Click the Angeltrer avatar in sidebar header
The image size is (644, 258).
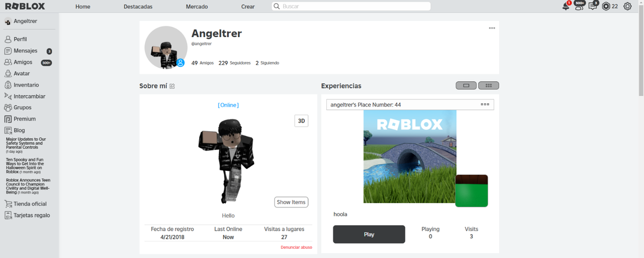pos(8,21)
